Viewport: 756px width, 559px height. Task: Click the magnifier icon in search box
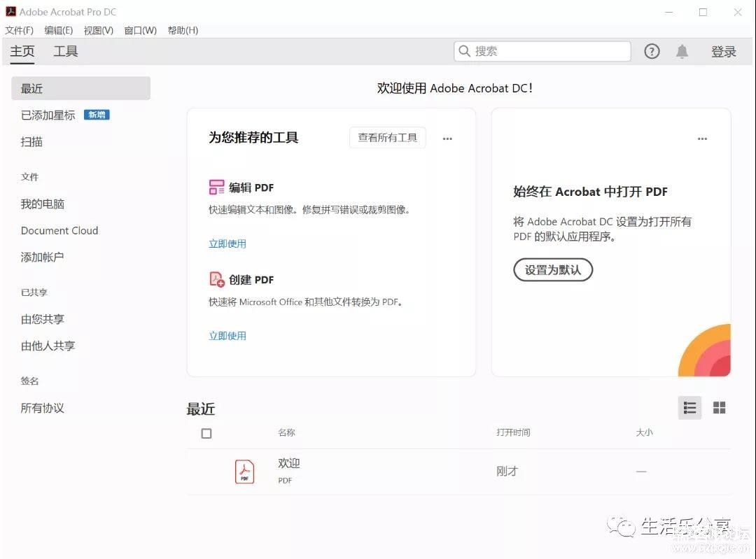464,51
